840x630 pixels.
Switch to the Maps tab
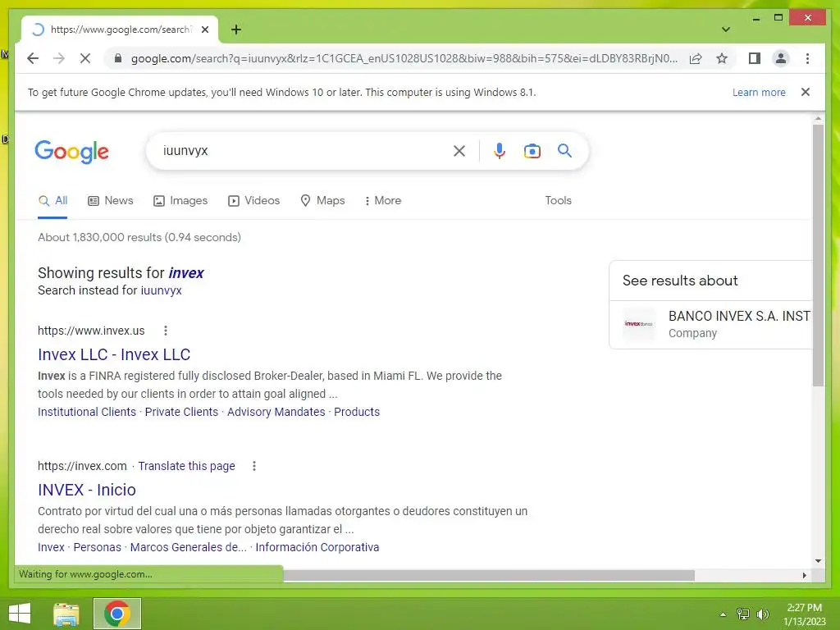322,201
